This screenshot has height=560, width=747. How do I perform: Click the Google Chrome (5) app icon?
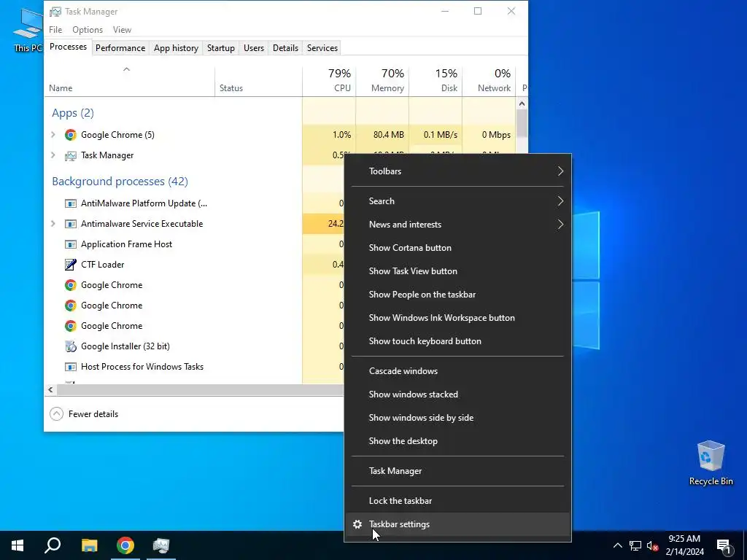(71, 135)
